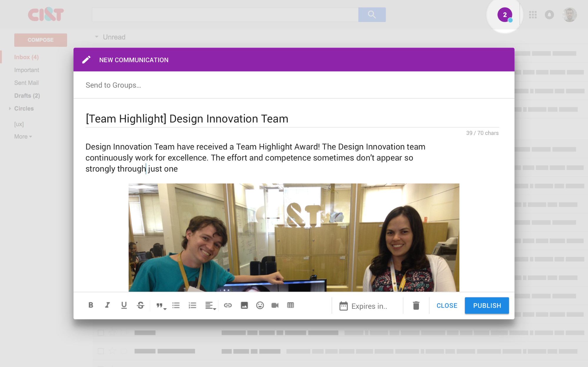The image size is (588, 367).
Task: Open text alignment dropdown
Action: [210, 306]
